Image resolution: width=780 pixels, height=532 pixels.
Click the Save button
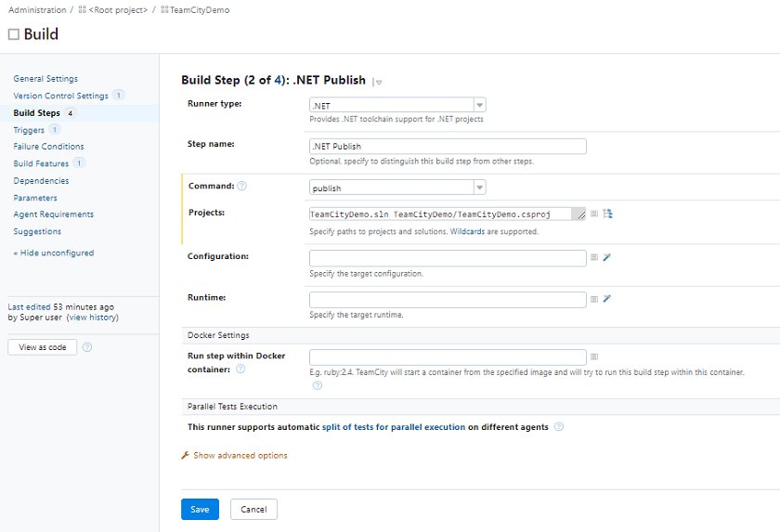click(200, 509)
